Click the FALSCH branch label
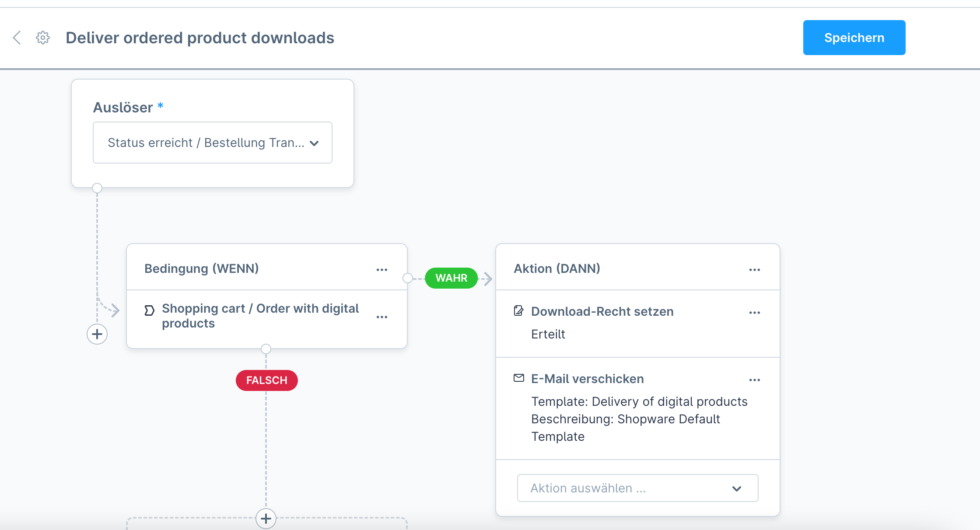This screenshot has height=530, width=980. pos(267,380)
